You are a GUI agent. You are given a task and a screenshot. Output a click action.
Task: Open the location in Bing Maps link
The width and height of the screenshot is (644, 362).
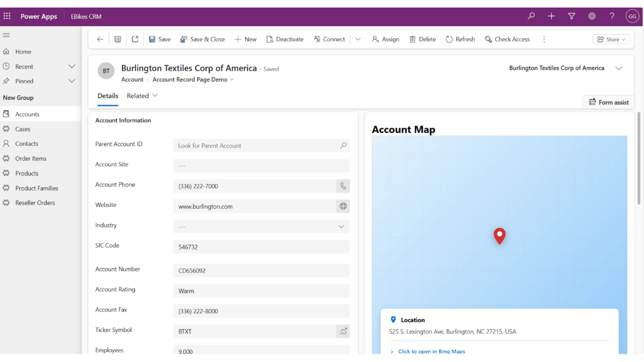(x=431, y=351)
